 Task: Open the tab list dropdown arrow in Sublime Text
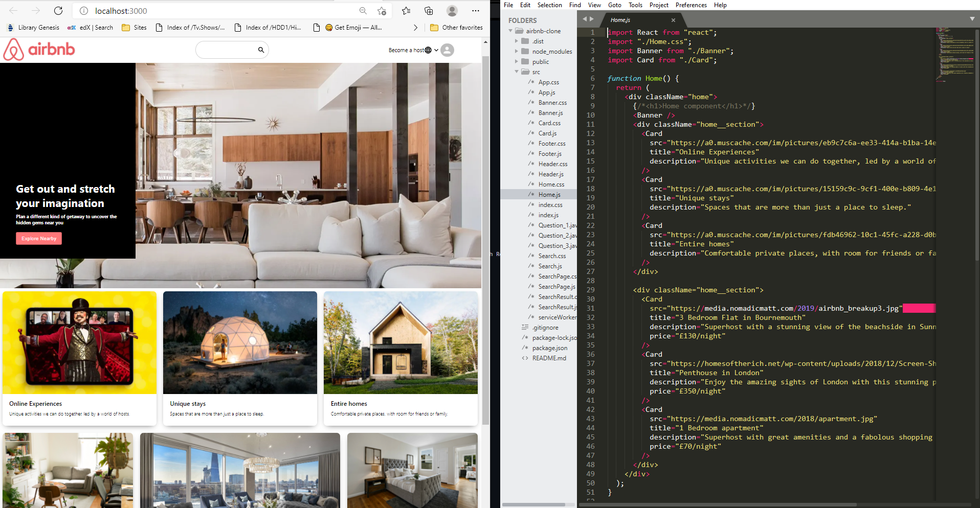[x=971, y=19]
